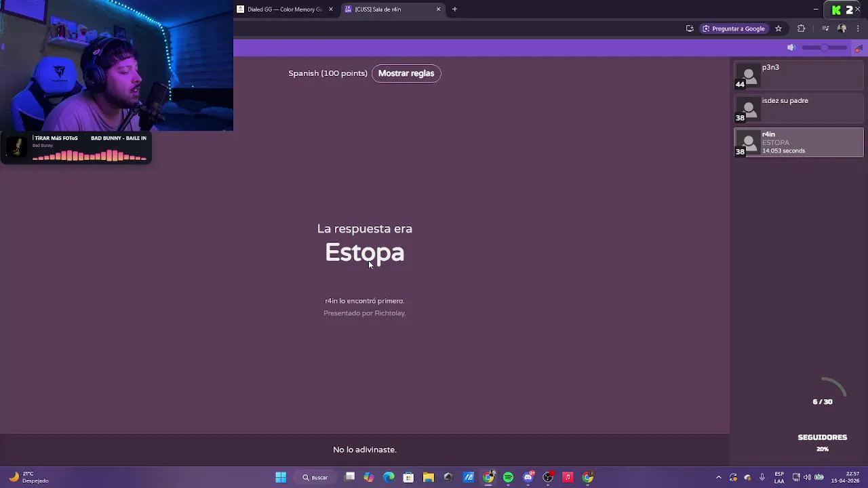This screenshot has height=488, width=868.
Task: Open the Windows Start menu
Action: click(x=281, y=477)
